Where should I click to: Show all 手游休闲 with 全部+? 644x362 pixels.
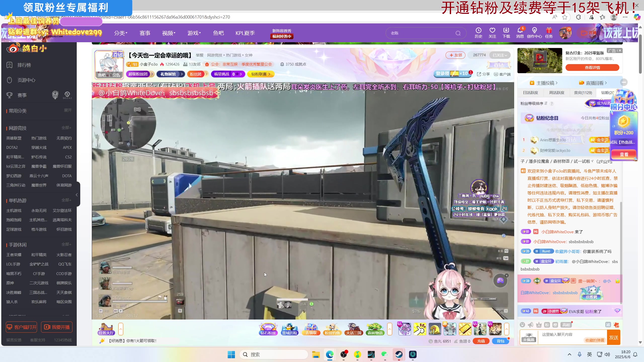(x=66, y=244)
